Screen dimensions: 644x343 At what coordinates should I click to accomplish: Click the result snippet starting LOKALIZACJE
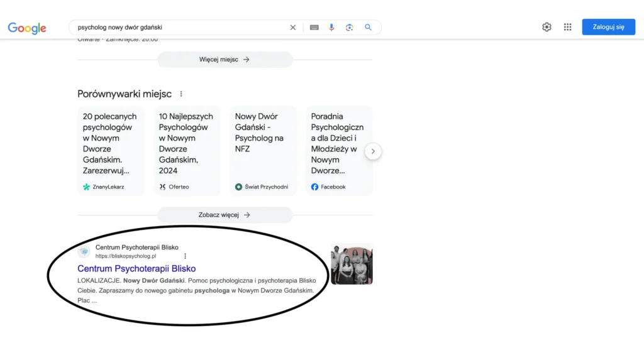coord(197,290)
